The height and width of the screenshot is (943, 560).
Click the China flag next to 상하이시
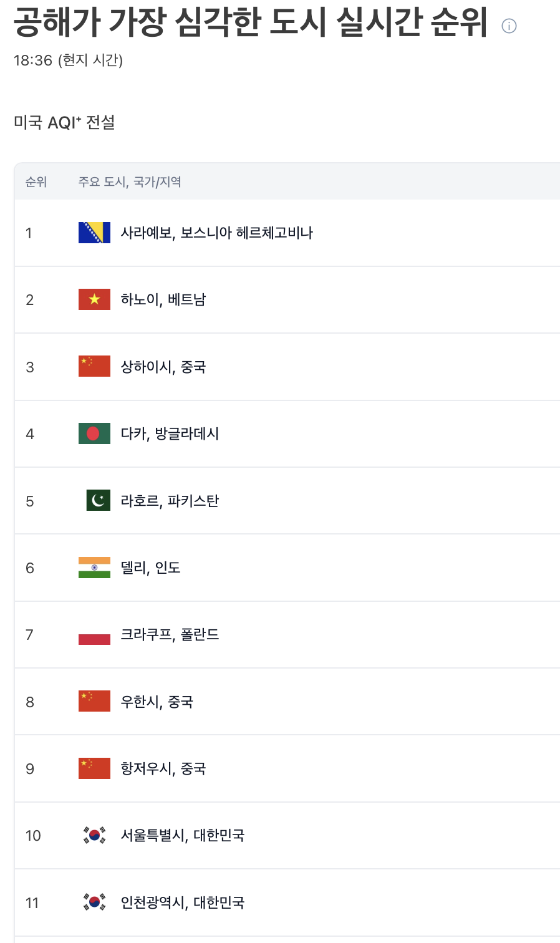pyautogui.click(x=94, y=367)
